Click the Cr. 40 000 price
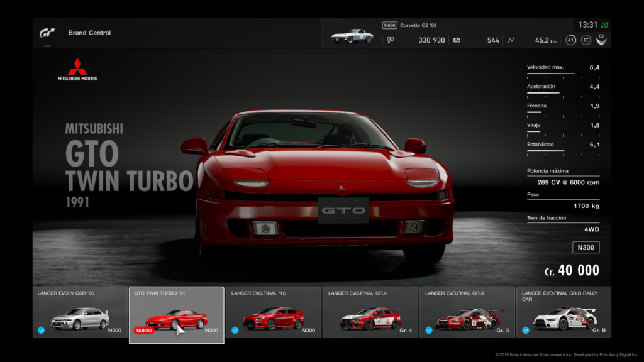Screen dimensions: 644x362 coord(572,270)
